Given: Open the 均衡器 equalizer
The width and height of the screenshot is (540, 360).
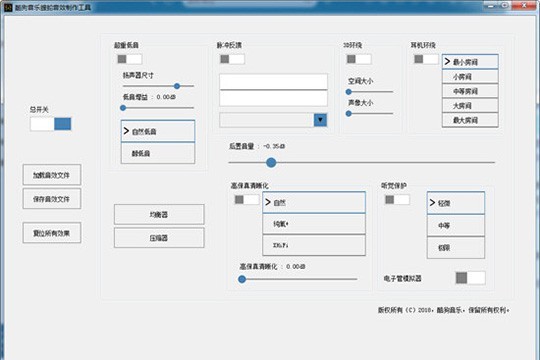Looking at the screenshot, I should (159, 214).
